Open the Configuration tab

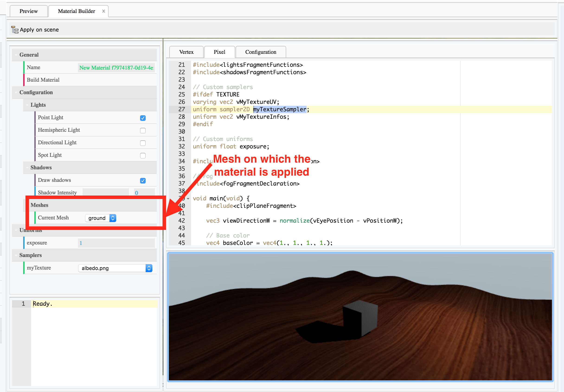click(260, 52)
